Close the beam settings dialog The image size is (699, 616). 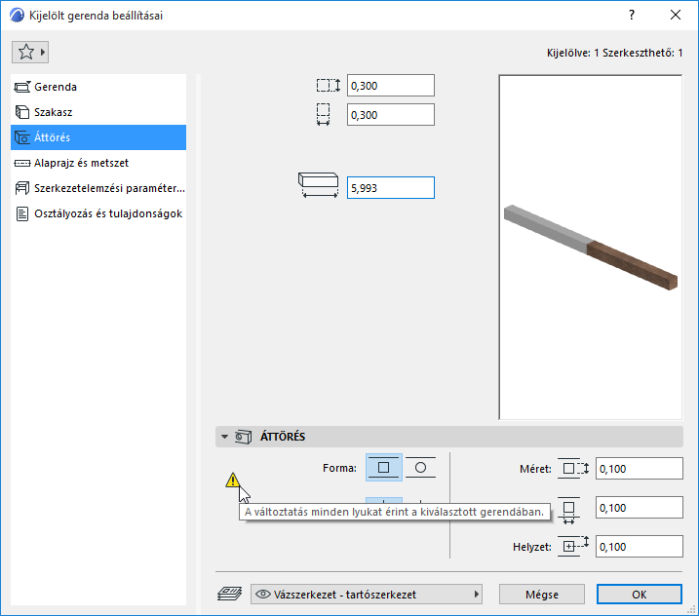click(x=676, y=15)
